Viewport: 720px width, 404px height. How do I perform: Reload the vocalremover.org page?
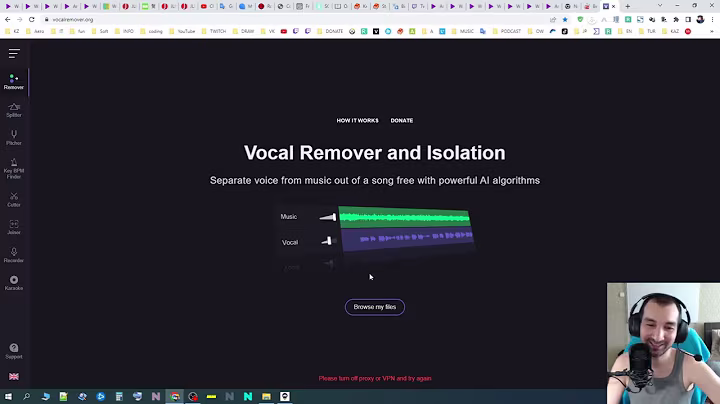pos(32,20)
